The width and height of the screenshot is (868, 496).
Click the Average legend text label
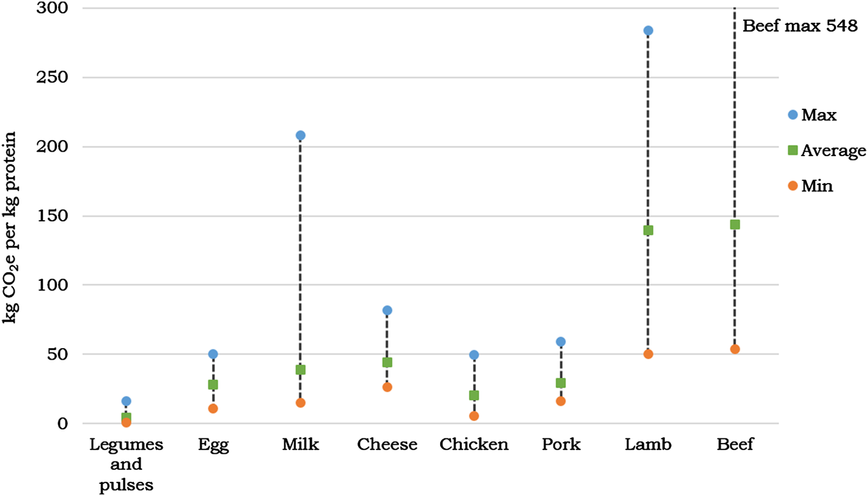[833, 151]
